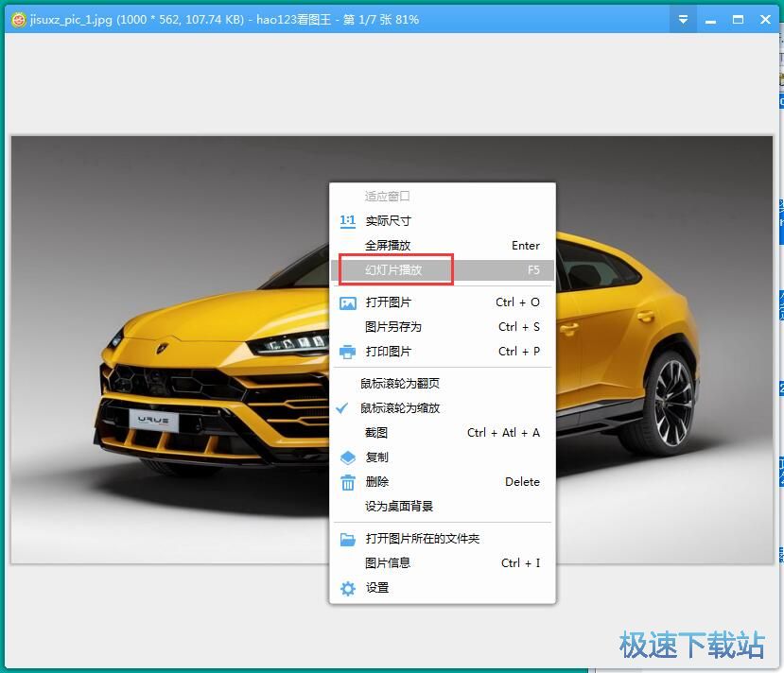Click the blue copy icon beside 复制
Image resolution: width=784 pixels, height=673 pixels.
(x=348, y=457)
